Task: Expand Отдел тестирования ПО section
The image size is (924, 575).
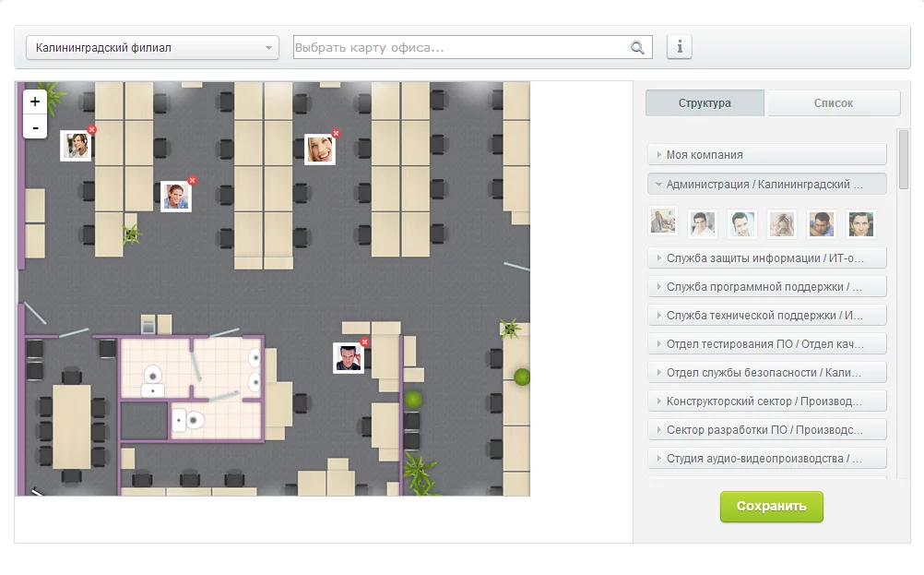Action: click(x=767, y=344)
